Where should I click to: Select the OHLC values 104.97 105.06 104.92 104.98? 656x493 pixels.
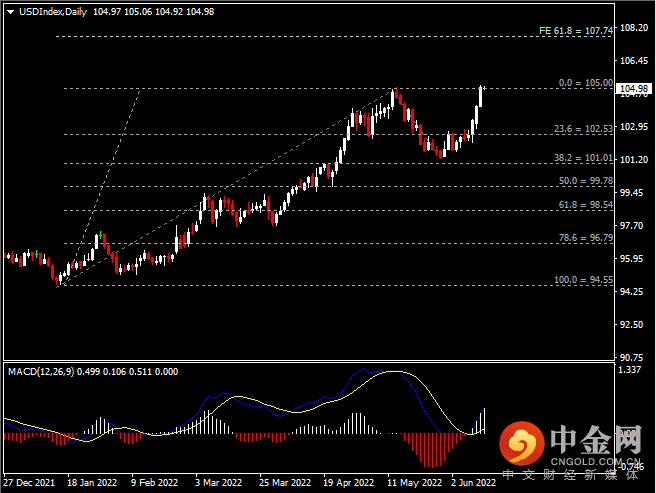pyautogui.click(x=154, y=12)
